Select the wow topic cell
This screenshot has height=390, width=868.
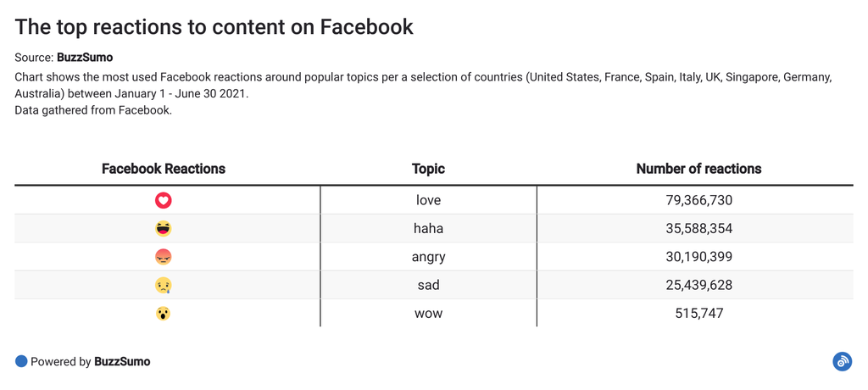[428, 314]
